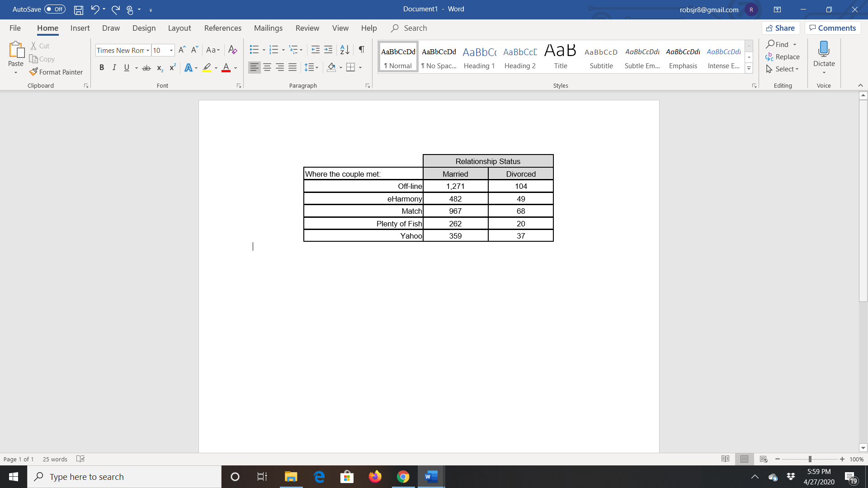Apply Italic formatting

pos(114,67)
